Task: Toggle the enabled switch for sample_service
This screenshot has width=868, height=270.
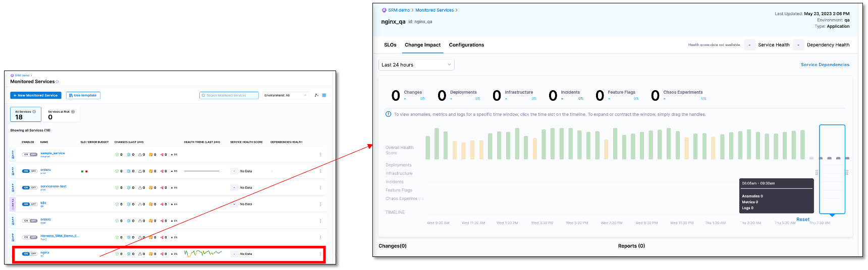Action: pyautogui.click(x=30, y=155)
